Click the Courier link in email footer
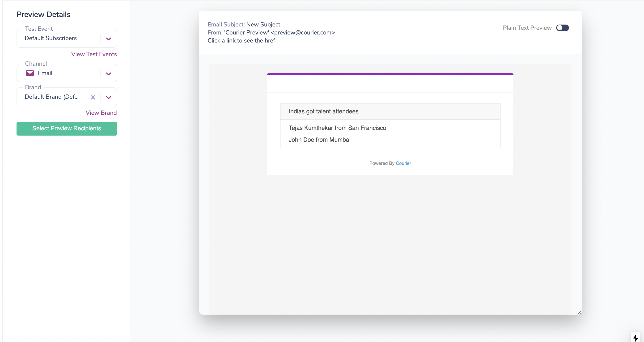This screenshot has height=342, width=644. (x=403, y=163)
